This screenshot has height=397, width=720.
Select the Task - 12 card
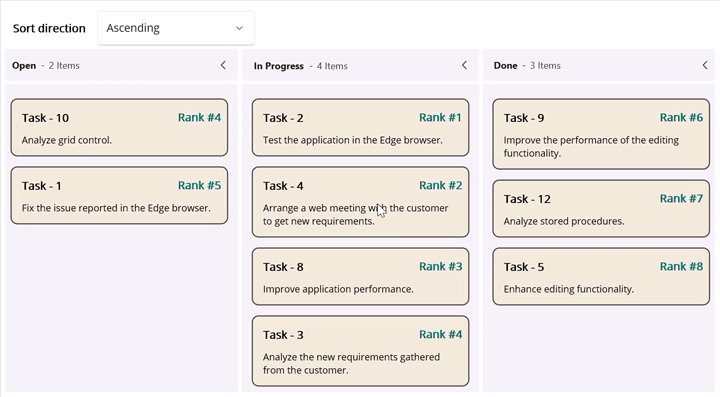tap(601, 208)
